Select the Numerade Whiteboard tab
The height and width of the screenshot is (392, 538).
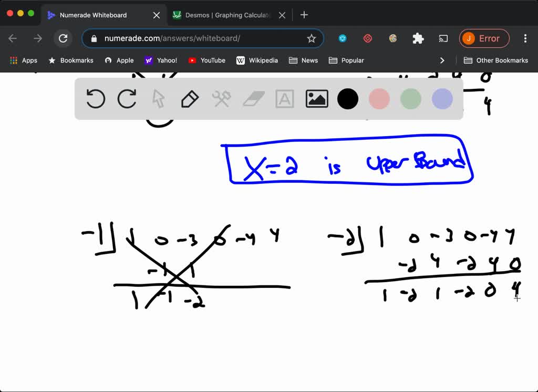[x=95, y=15]
